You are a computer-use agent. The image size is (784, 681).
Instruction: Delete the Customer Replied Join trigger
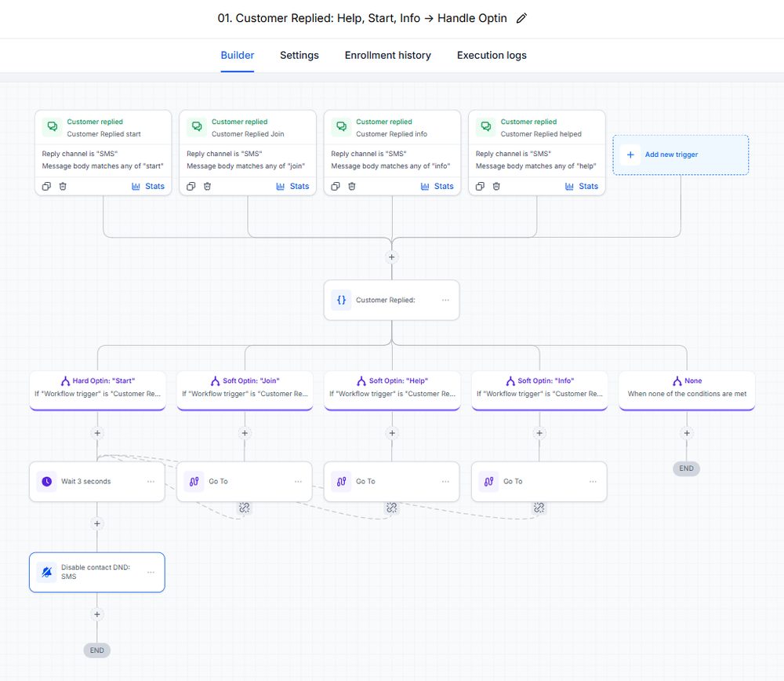(x=208, y=186)
